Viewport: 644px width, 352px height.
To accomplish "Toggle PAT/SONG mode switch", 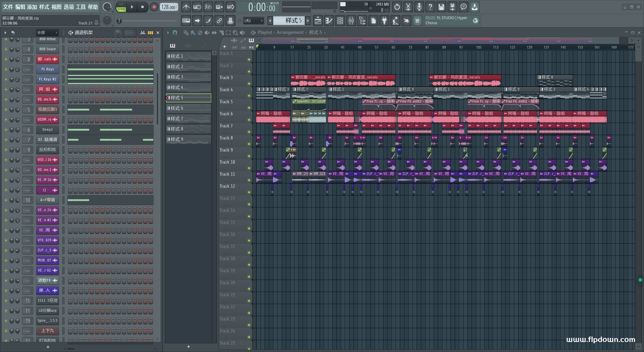I will pos(121,7).
